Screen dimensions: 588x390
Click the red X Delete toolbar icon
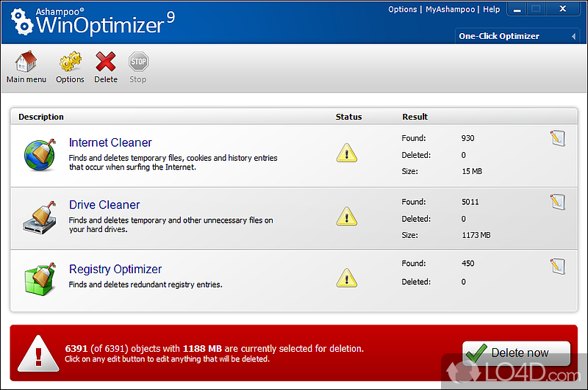coord(106,62)
